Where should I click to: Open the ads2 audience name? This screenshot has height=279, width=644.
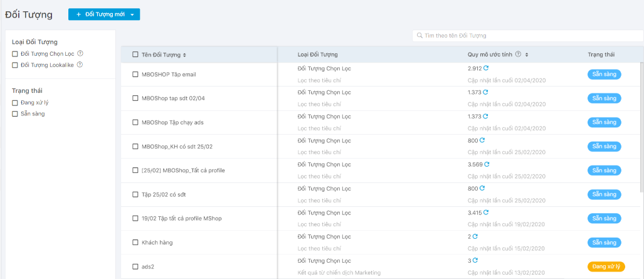pyautogui.click(x=147, y=266)
